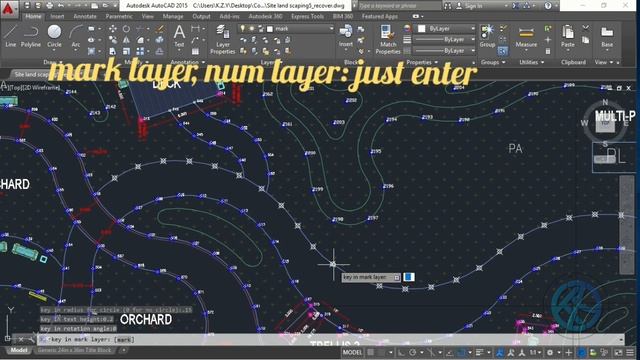The height and width of the screenshot is (360, 640).
Task: Switch to the Manage ribbon tab
Action: (173, 16)
